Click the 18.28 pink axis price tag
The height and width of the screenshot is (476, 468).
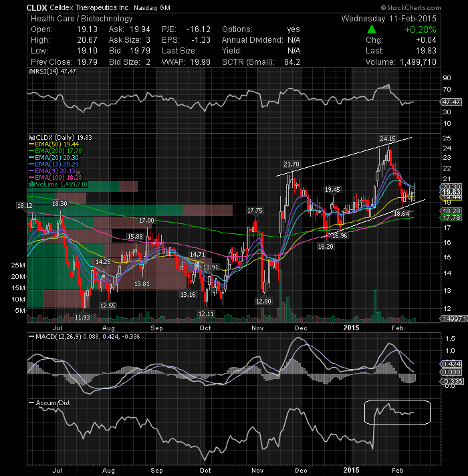[451, 211]
